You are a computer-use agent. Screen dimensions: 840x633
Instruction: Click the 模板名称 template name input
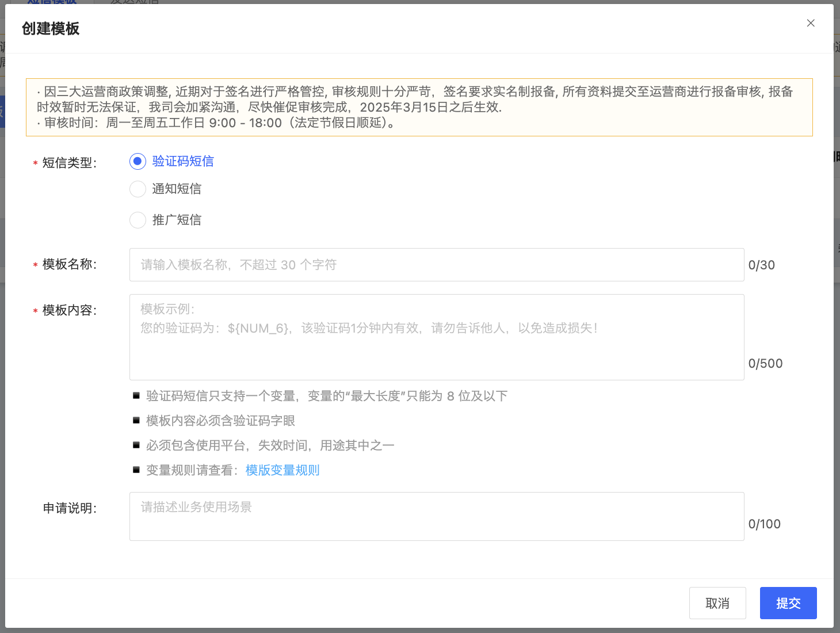437,265
